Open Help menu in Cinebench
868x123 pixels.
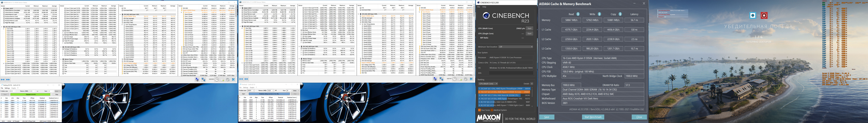(484, 7)
